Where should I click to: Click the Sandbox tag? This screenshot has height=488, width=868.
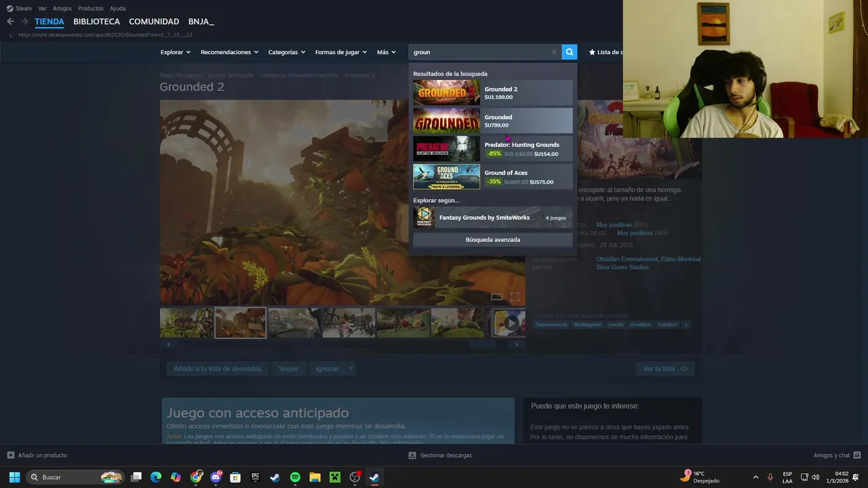point(667,325)
